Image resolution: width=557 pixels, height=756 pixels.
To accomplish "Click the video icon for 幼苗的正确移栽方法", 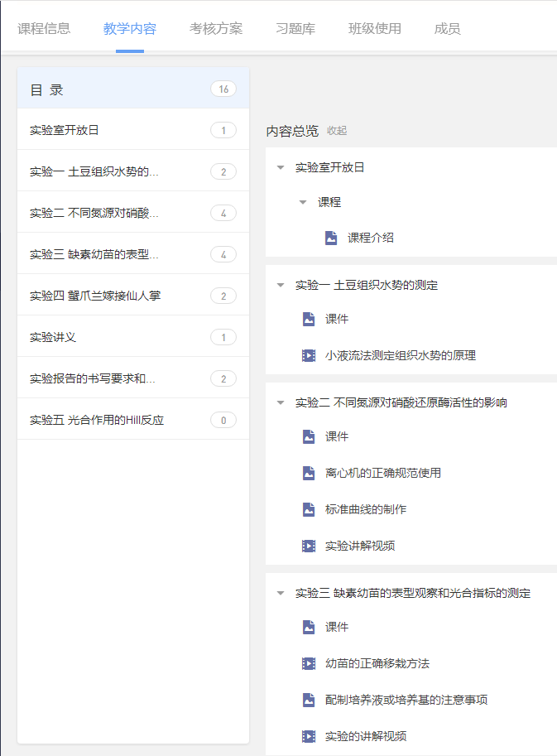I will click(x=309, y=664).
